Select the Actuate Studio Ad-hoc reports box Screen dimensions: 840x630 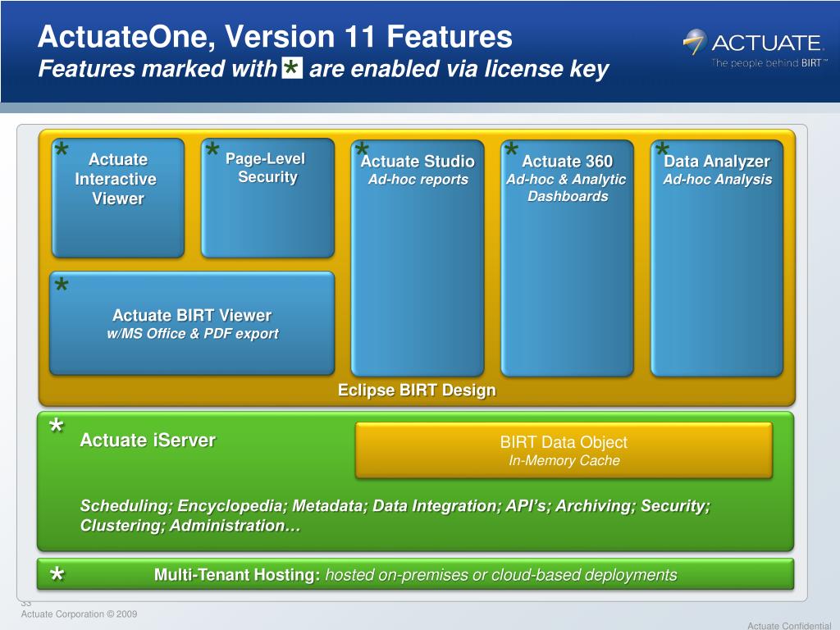pos(418,258)
